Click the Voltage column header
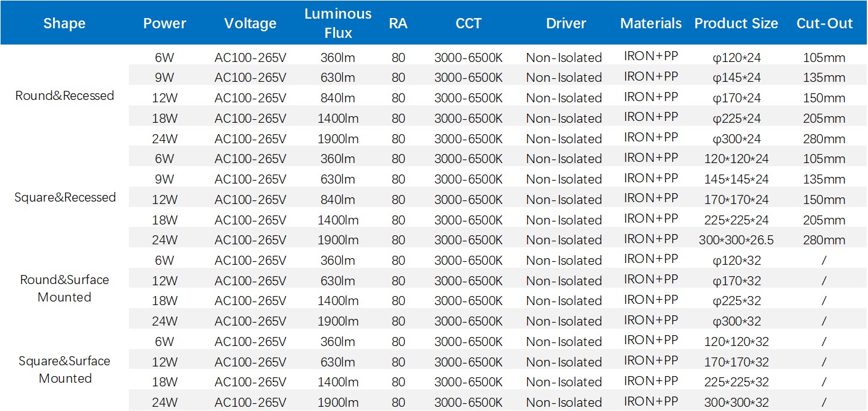 (251, 23)
